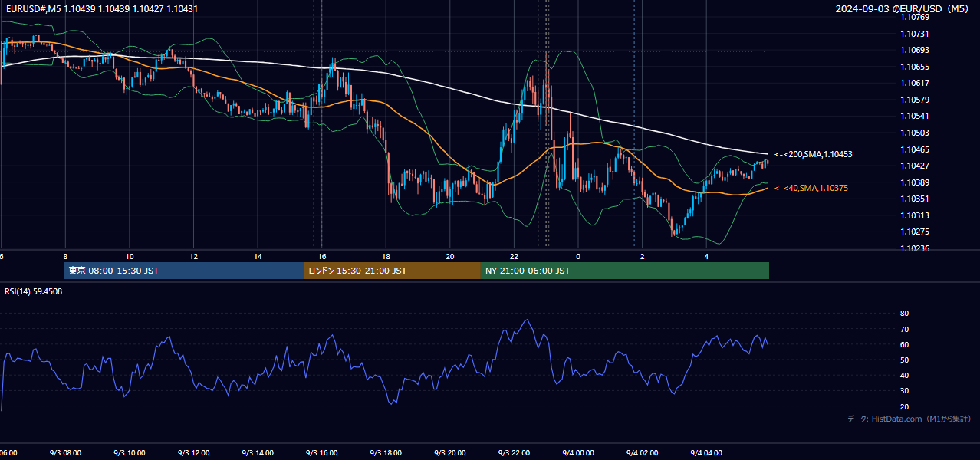This screenshot has height=460, width=980.
Task: Click price level 1.10351 on the axis
Action: click(915, 199)
